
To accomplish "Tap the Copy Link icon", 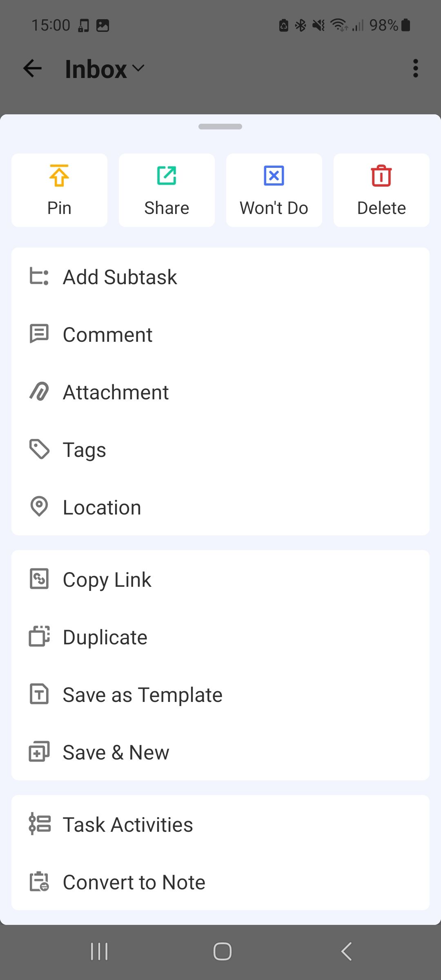I will (x=39, y=579).
